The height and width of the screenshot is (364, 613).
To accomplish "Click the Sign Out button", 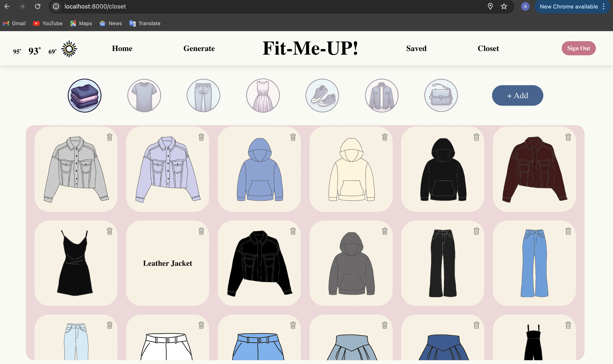I will (578, 48).
